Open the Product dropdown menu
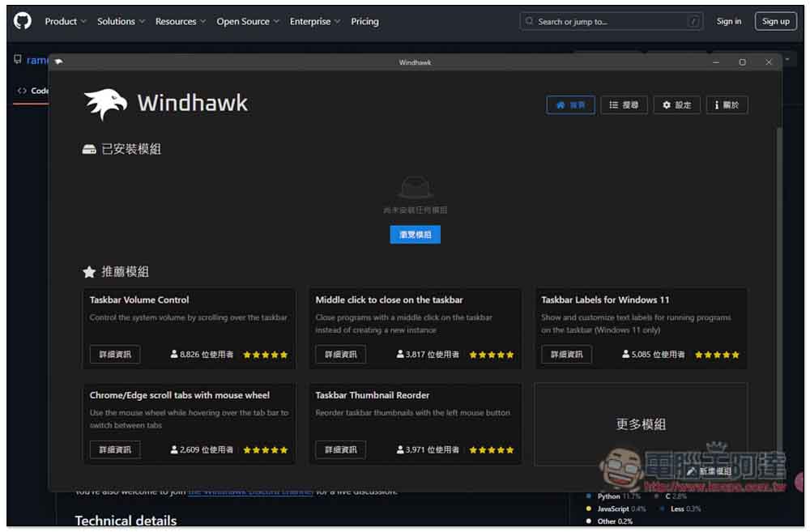The width and height of the screenshot is (810, 532). point(65,21)
